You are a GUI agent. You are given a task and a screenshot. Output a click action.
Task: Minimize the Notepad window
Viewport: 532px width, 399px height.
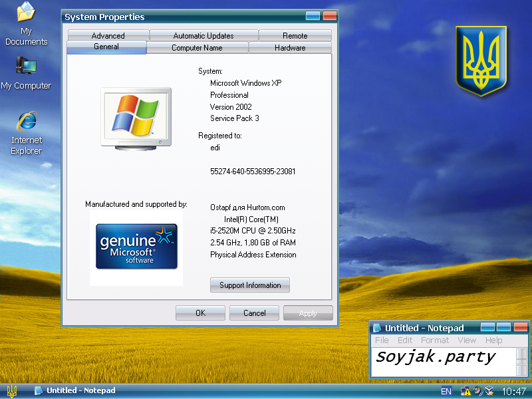488,327
